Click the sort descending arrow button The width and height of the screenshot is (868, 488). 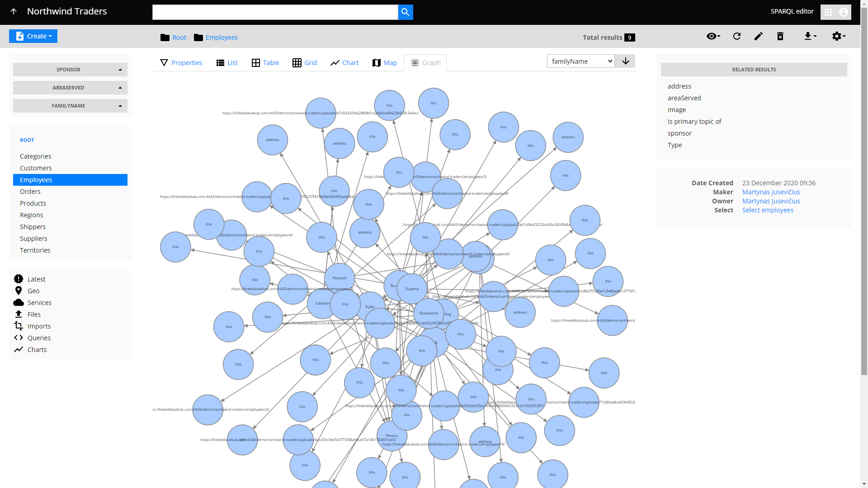click(626, 61)
